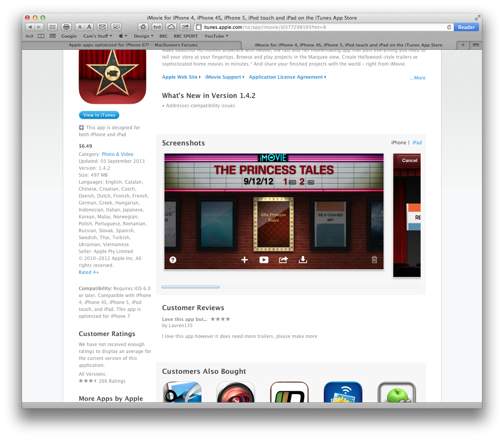504x439 pixels.
Task: Expand the Design bookmarks folder
Action: coord(144,36)
